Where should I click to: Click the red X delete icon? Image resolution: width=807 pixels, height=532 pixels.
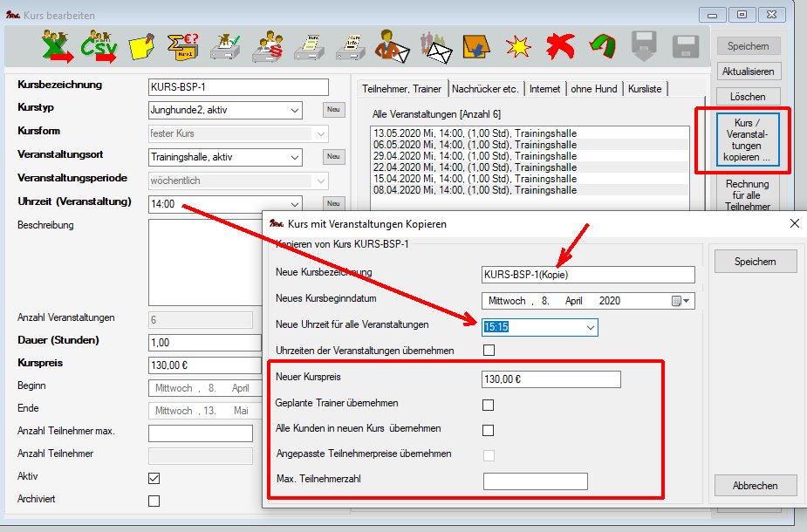click(x=560, y=45)
